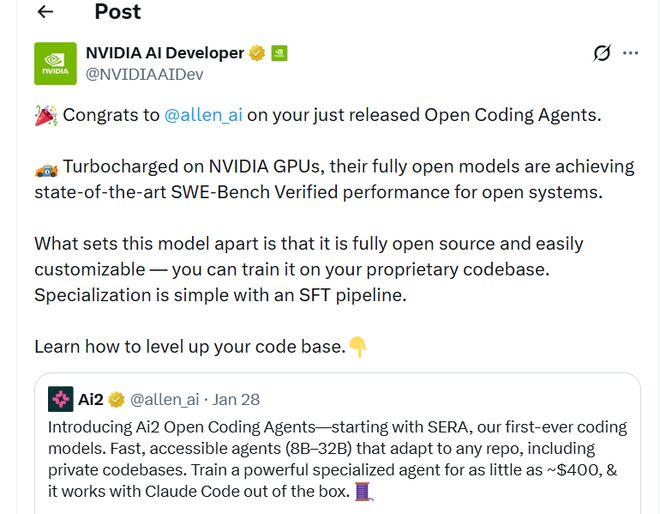Click Ai2's gold verified checkmark badge
Image resolution: width=660 pixels, height=514 pixels.
[117, 400]
